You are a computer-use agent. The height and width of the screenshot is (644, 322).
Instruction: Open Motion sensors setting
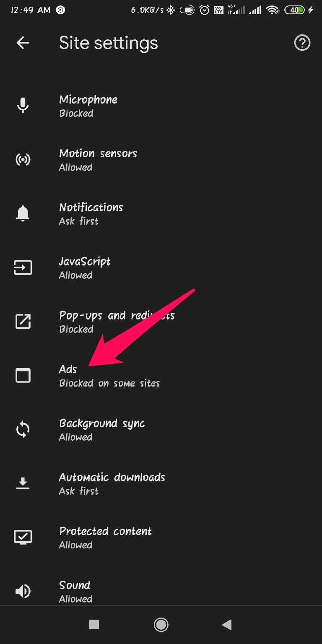161,160
